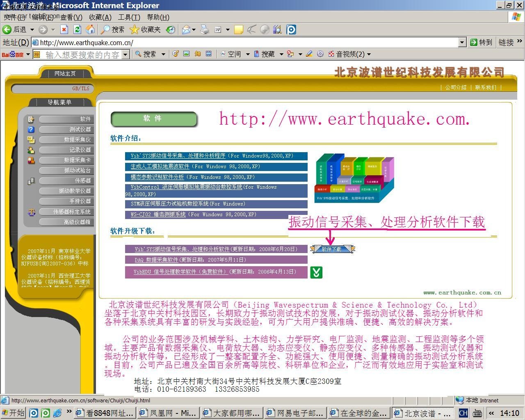Open the 文件(F) menu

[14, 17]
